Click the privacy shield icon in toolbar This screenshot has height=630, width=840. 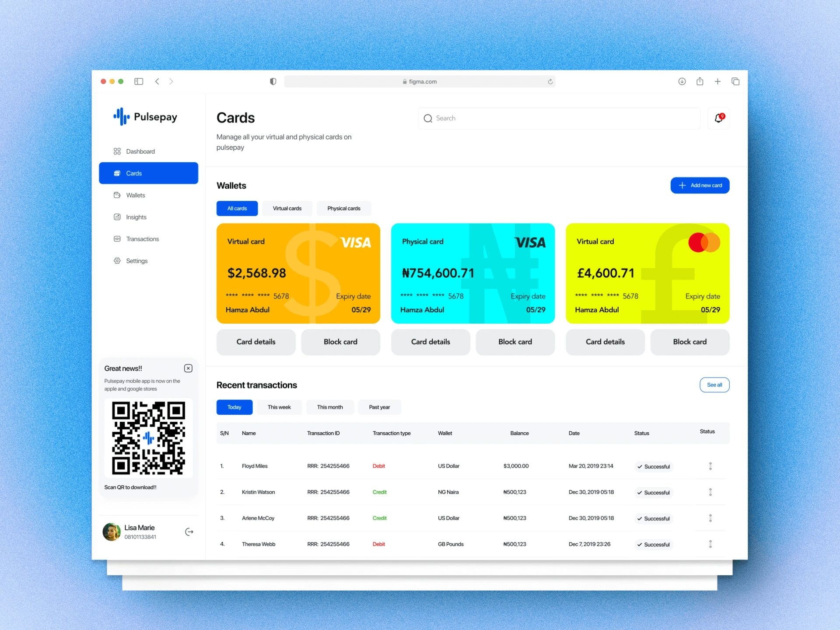273,81
